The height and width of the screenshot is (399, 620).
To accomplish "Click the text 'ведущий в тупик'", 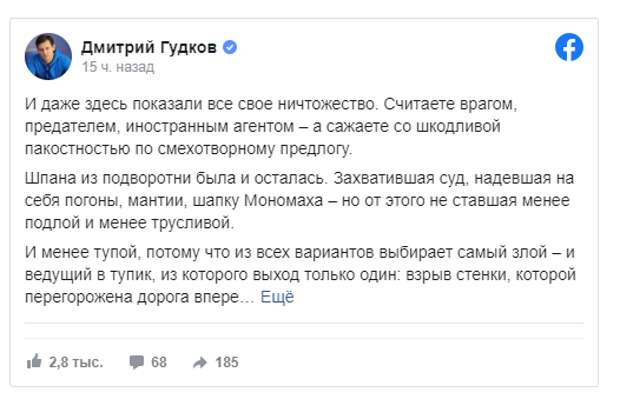I will point(89,275).
